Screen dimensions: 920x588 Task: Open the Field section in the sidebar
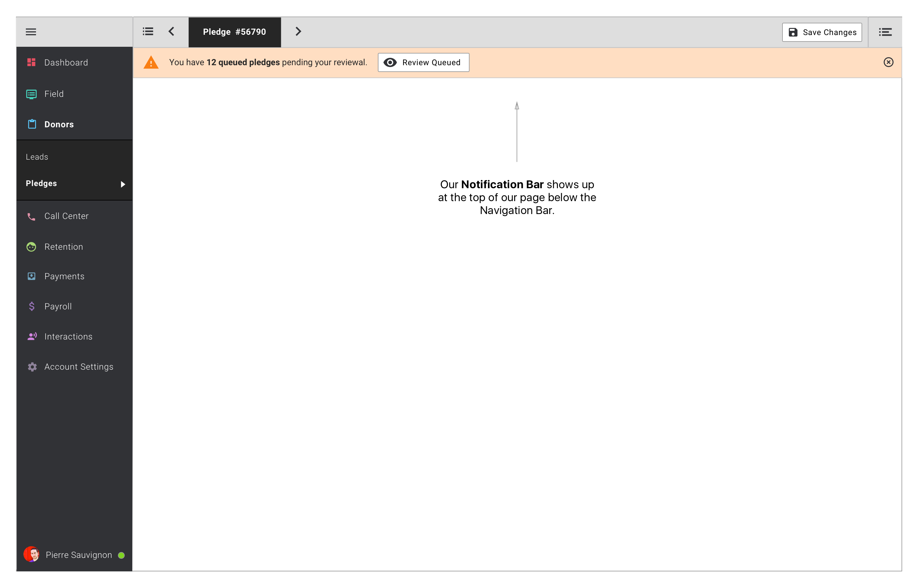coord(74,94)
